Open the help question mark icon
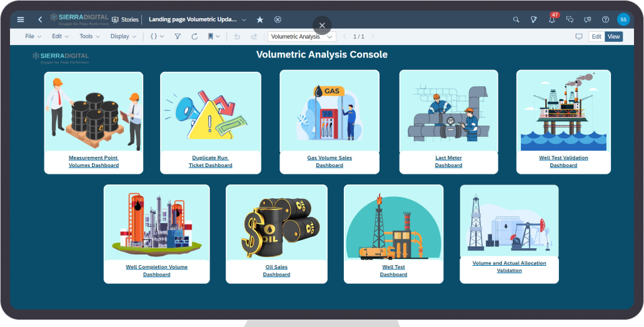This screenshot has width=644, height=327. click(605, 19)
